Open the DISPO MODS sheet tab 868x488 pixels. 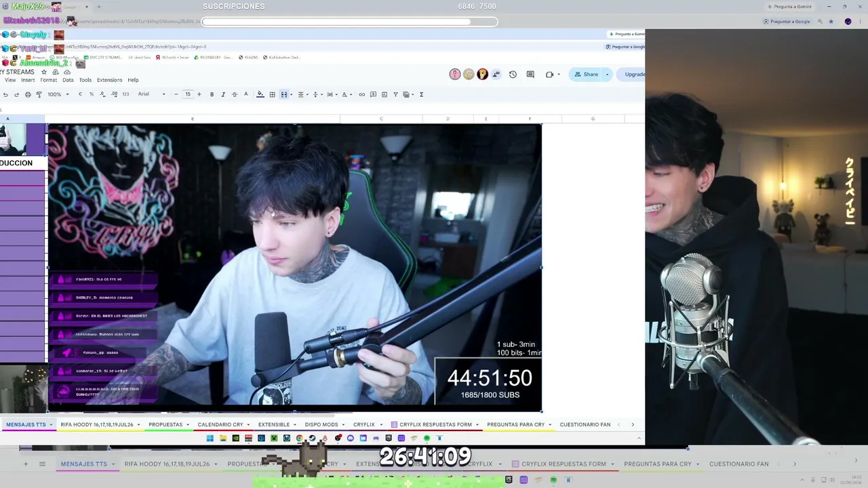click(x=325, y=425)
